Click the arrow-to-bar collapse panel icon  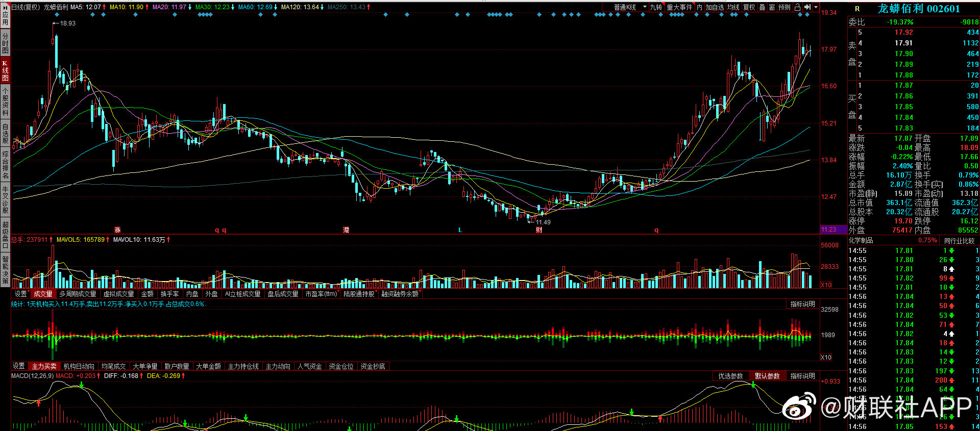(807, 7)
